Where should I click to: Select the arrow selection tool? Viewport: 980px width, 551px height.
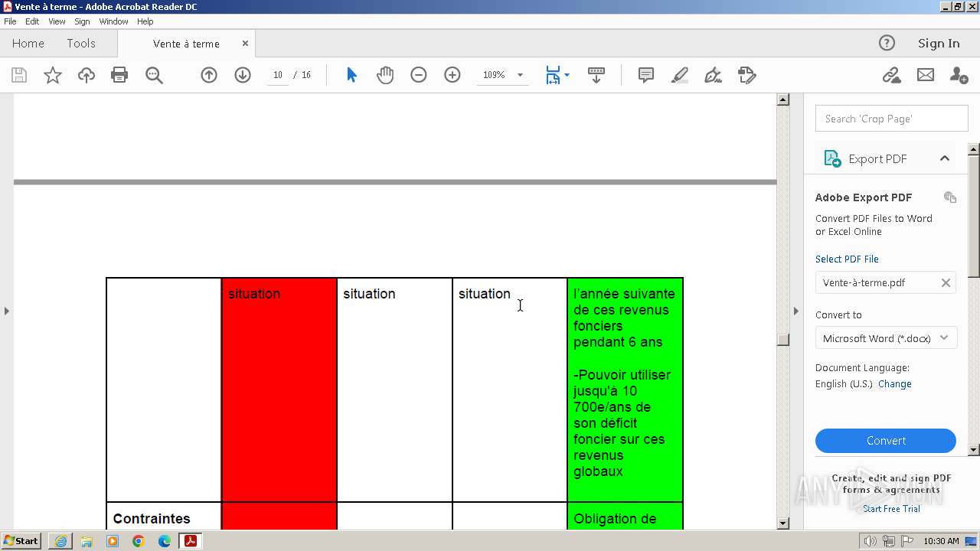click(351, 75)
